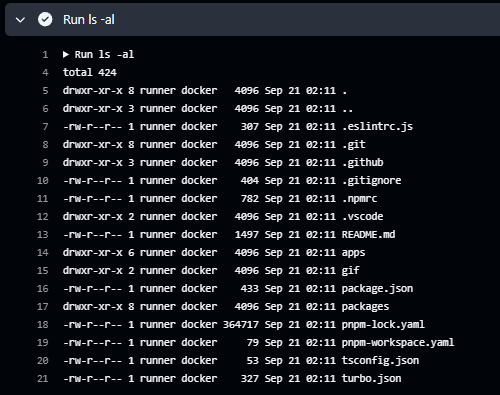Select the '.github' directory name
Screen dimensions: 500x395
tap(363, 163)
